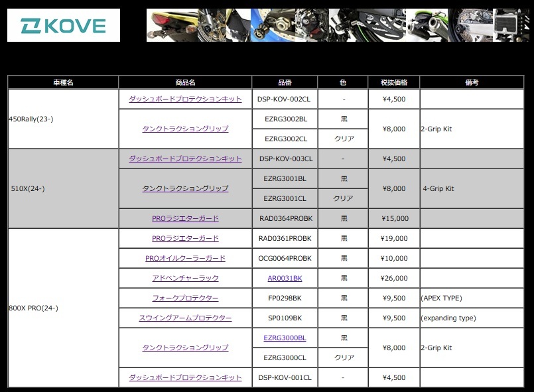Select part number DSP-KOV-003CL
Viewport: 534px width, 392px height.
[286, 159]
